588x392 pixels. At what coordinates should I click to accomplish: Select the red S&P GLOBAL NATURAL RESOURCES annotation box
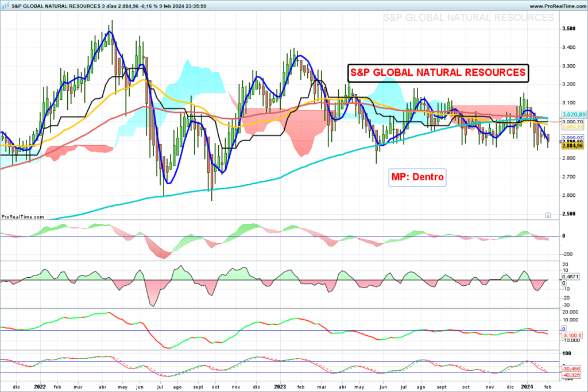438,73
